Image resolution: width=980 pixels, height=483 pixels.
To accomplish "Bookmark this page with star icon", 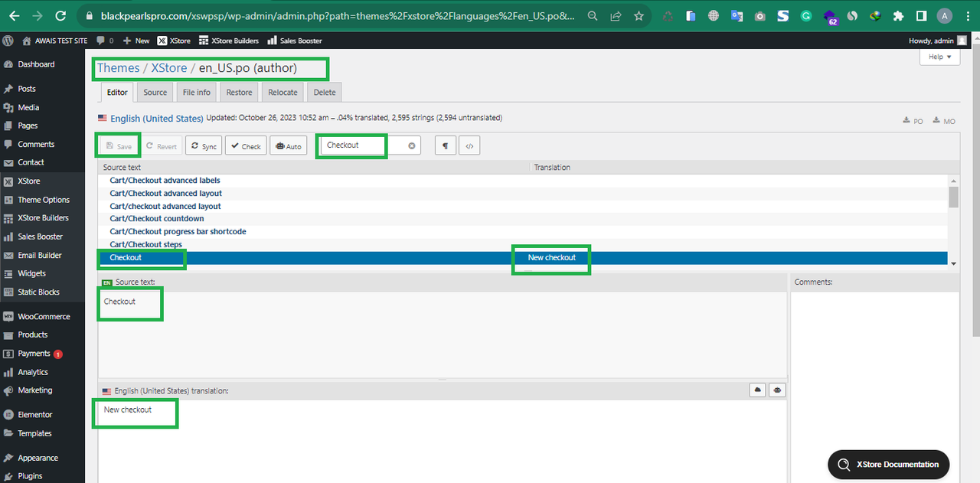I will pos(639,15).
